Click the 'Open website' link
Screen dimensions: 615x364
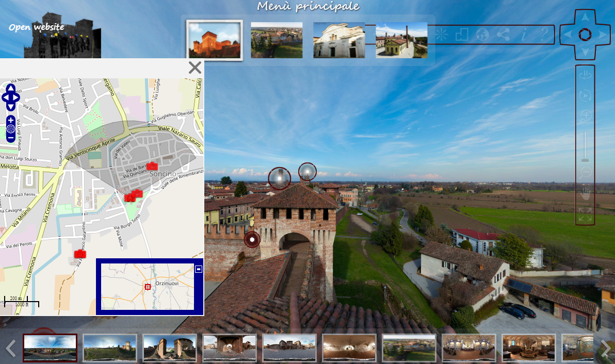pyautogui.click(x=37, y=27)
